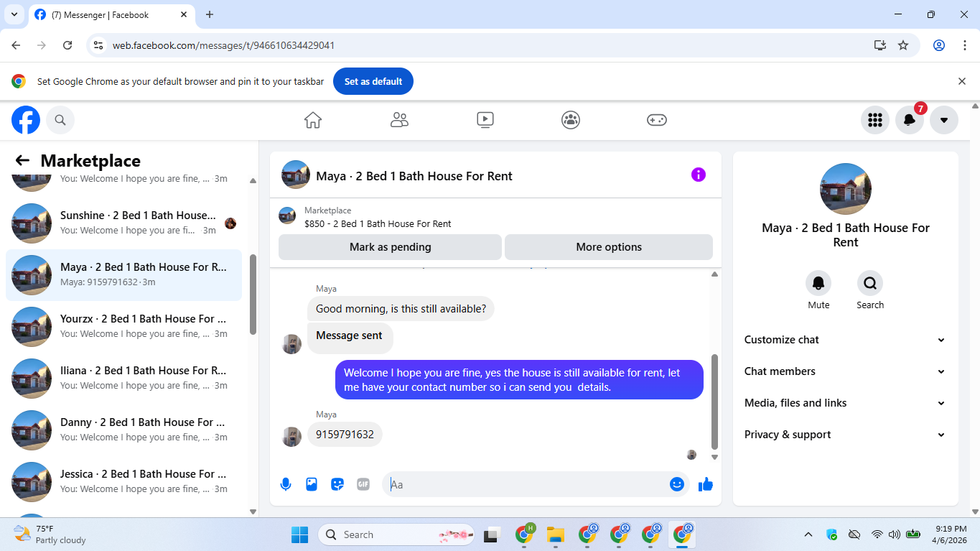The height and width of the screenshot is (551, 980).
Task: Open the Chrome profile icon
Action: coord(939,45)
